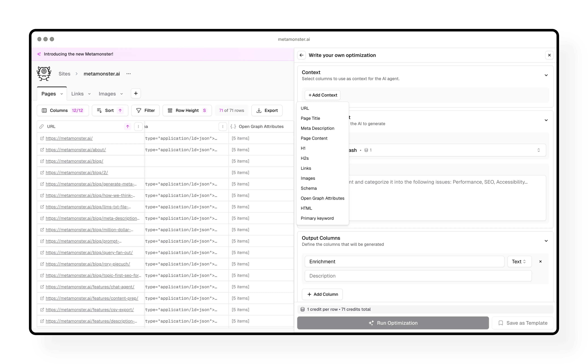The height and width of the screenshot is (364, 588).
Task: Click Save as Template
Action: click(x=522, y=323)
